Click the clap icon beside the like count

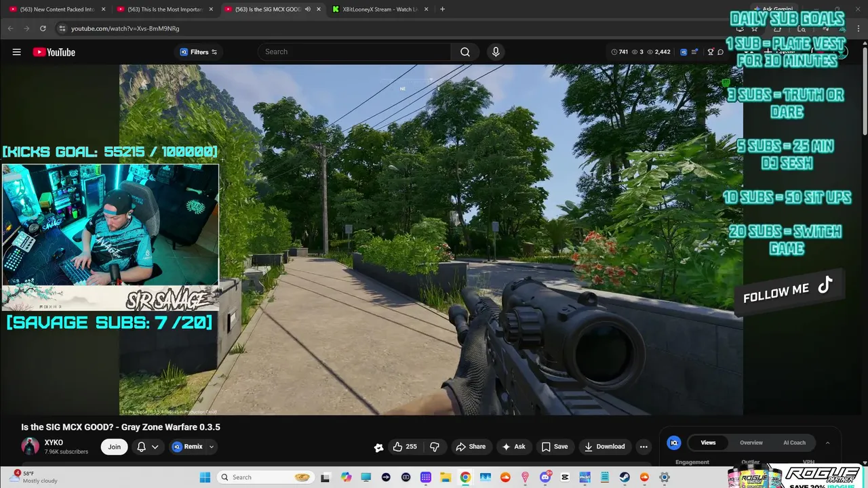pos(378,447)
